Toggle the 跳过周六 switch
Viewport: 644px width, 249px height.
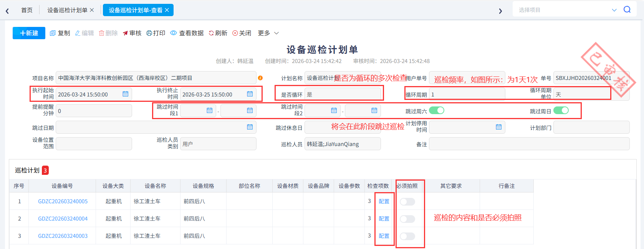(x=437, y=111)
